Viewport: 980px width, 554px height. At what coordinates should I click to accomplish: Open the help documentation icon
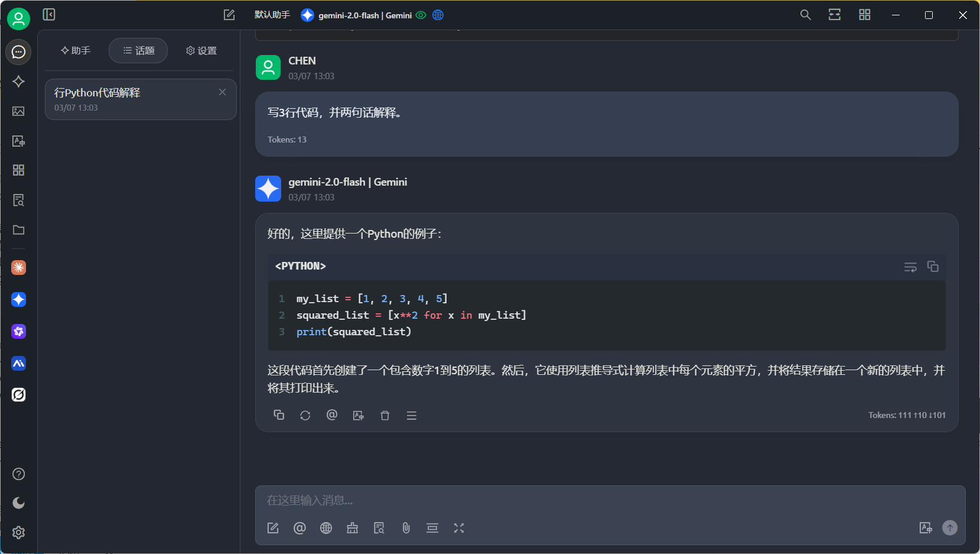click(x=18, y=474)
